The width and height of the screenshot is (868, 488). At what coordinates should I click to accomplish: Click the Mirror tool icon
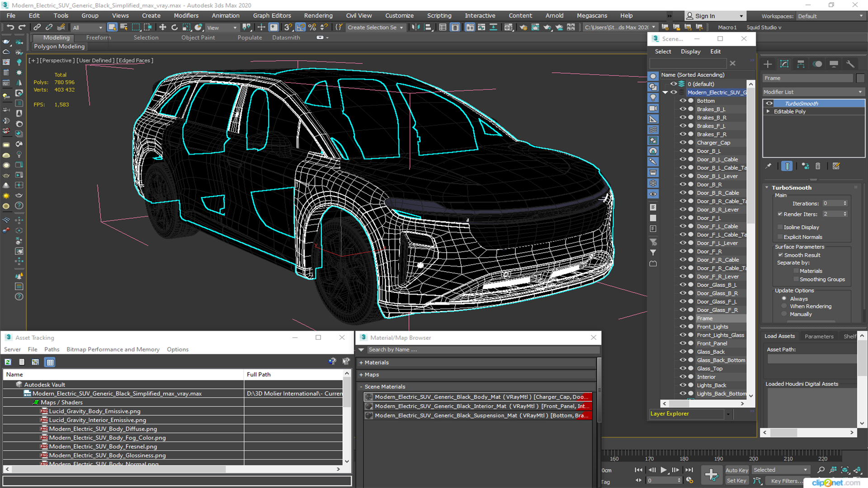click(415, 27)
